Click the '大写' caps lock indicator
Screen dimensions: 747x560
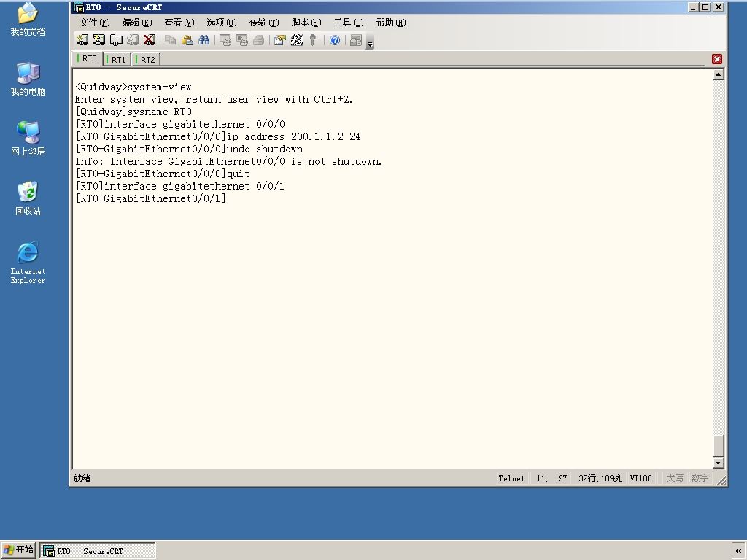point(675,478)
